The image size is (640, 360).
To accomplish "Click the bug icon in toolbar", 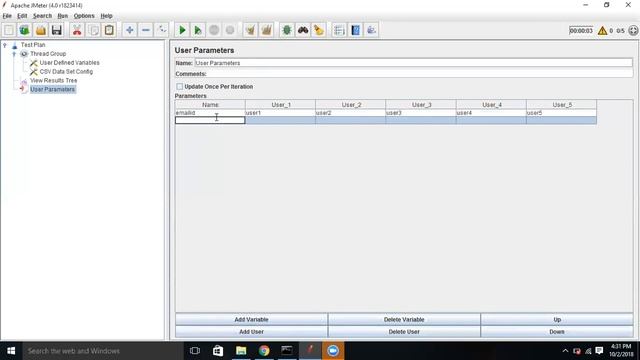I will [x=287, y=30].
